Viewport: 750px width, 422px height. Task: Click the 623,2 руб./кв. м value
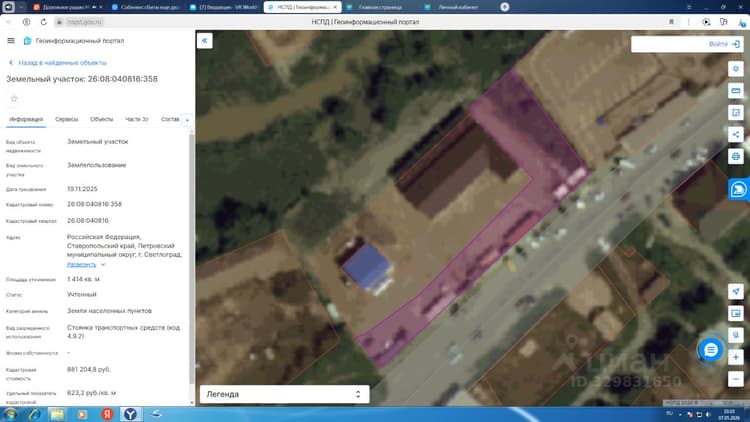pyautogui.click(x=91, y=393)
